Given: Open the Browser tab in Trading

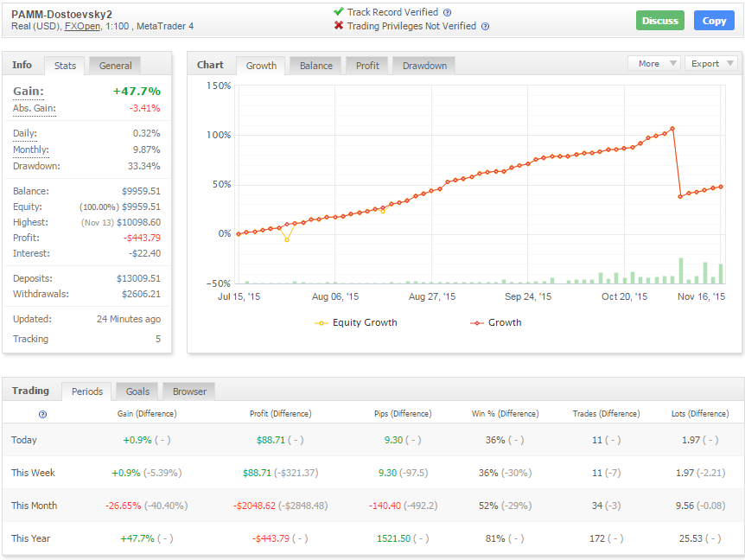Looking at the screenshot, I should tap(189, 391).
